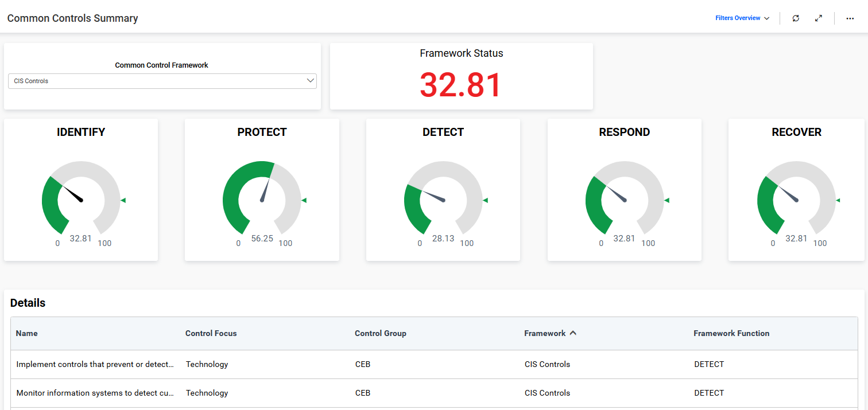Click the green target marker on DETECT gauge
The width and height of the screenshot is (868, 410).
tap(485, 200)
